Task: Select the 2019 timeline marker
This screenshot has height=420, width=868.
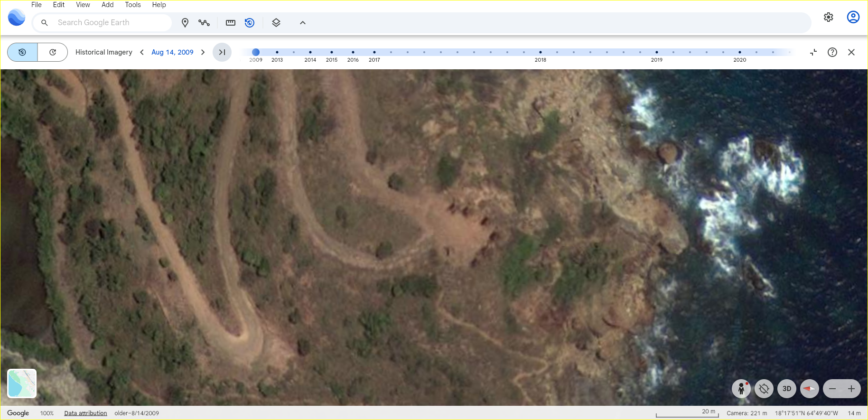Action: [x=657, y=52]
